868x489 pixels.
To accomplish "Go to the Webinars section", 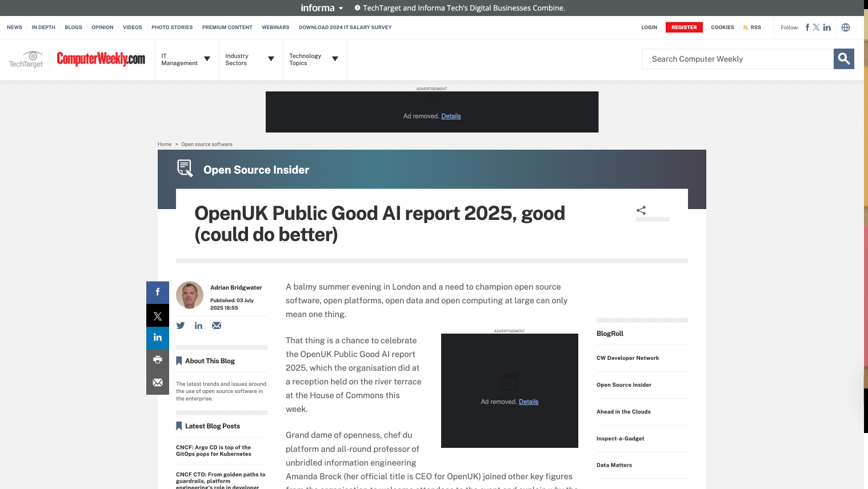I will click(x=275, y=27).
